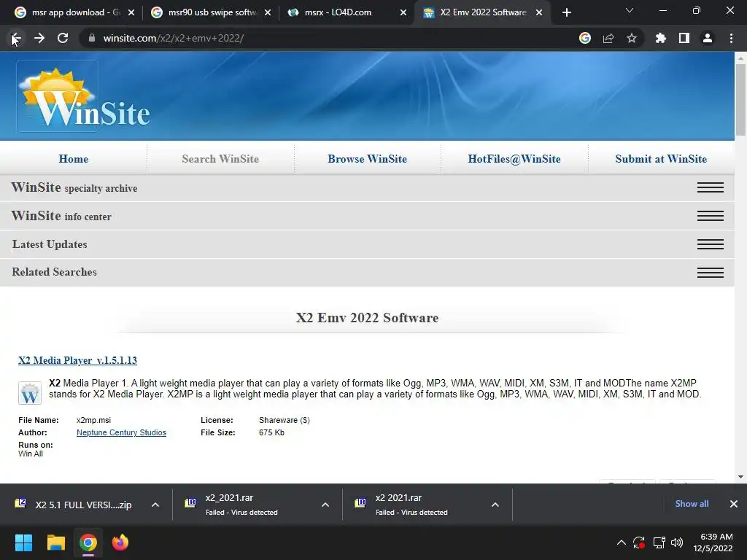
Task: Open Windows Start menu
Action: coord(23,542)
